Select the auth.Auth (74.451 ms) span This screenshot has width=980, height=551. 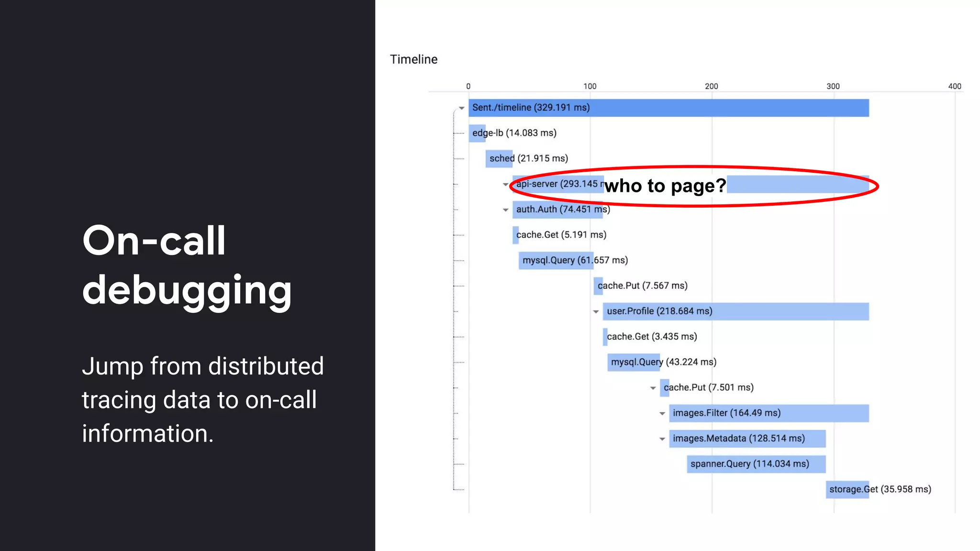click(x=557, y=209)
